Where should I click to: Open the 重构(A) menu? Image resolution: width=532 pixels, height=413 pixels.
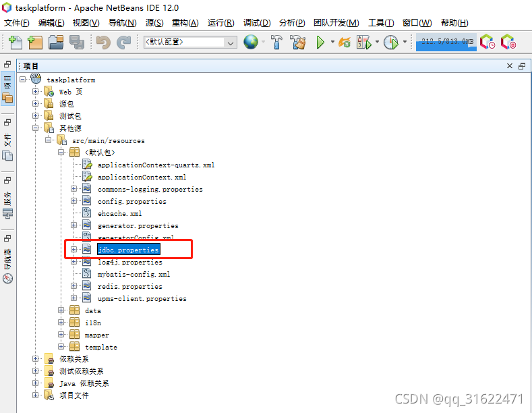185,23
